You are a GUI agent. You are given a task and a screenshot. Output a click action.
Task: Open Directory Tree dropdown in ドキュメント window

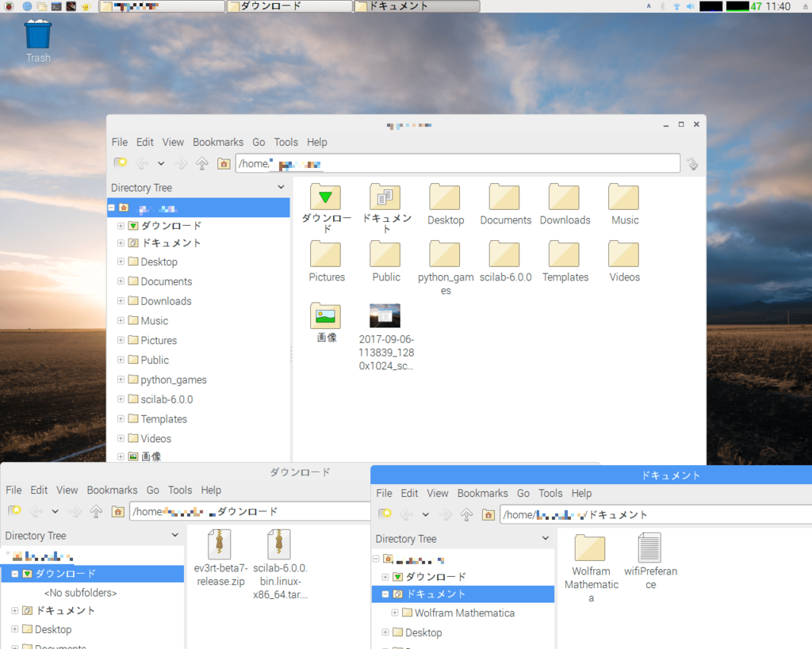tap(546, 538)
